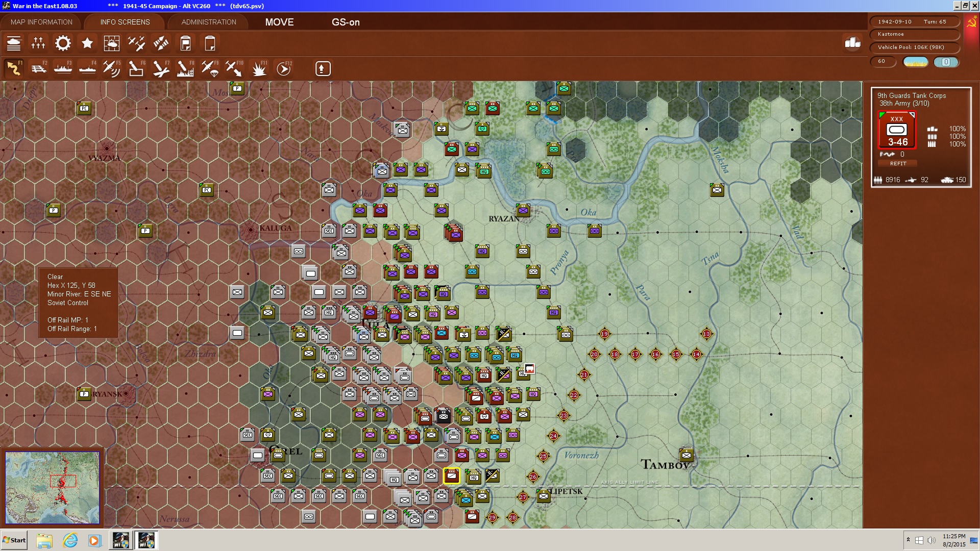The height and width of the screenshot is (551, 980).
Task: Click the isolated unit counter east of Moksha river
Action: [717, 190]
